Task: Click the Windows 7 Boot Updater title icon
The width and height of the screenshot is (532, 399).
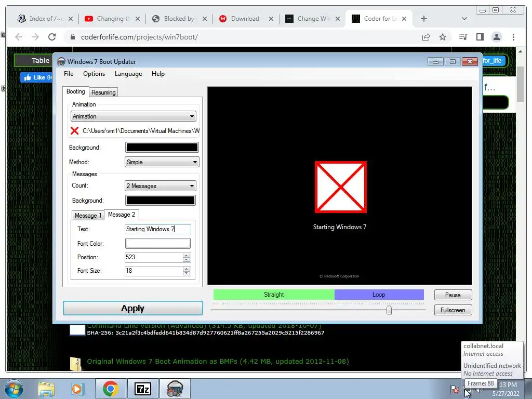Action: coord(61,61)
